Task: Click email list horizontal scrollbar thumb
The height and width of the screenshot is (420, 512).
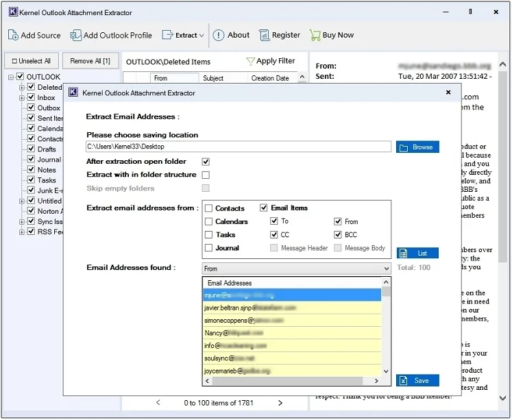Action: click(287, 381)
